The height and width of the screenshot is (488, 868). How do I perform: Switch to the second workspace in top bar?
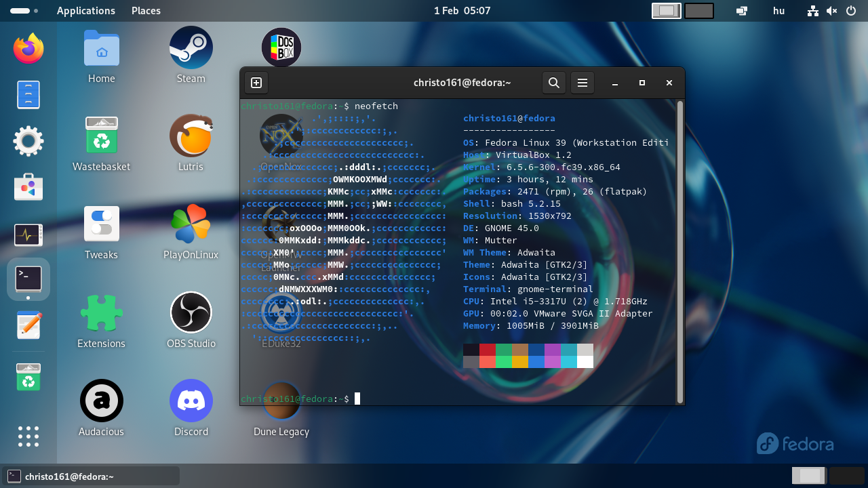699,11
